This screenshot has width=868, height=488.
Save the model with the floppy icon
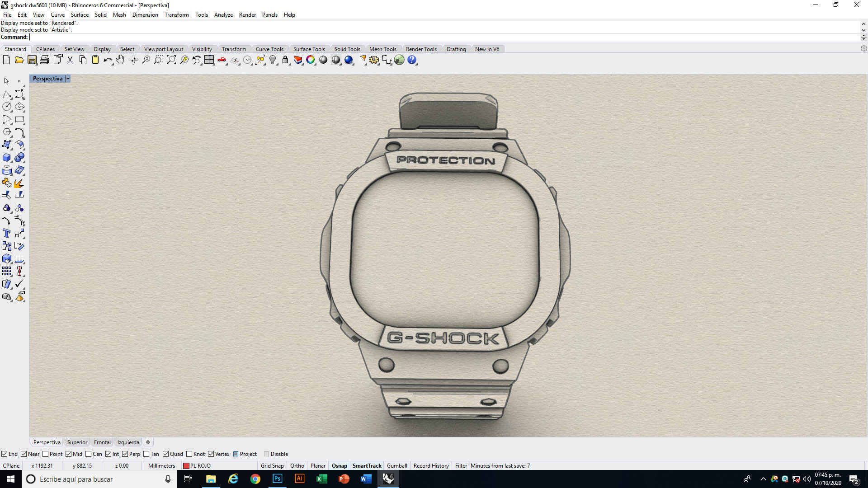tap(32, 60)
